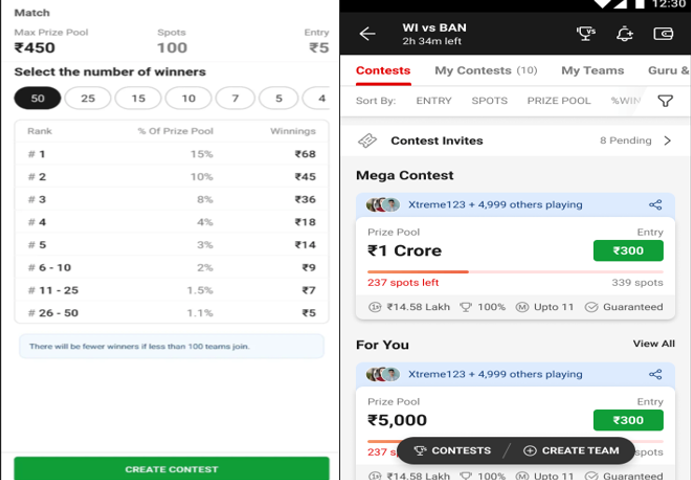Tap the Contest Invites ticket icon
The width and height of the screenshot is (691, 480).
pos(368,141)
